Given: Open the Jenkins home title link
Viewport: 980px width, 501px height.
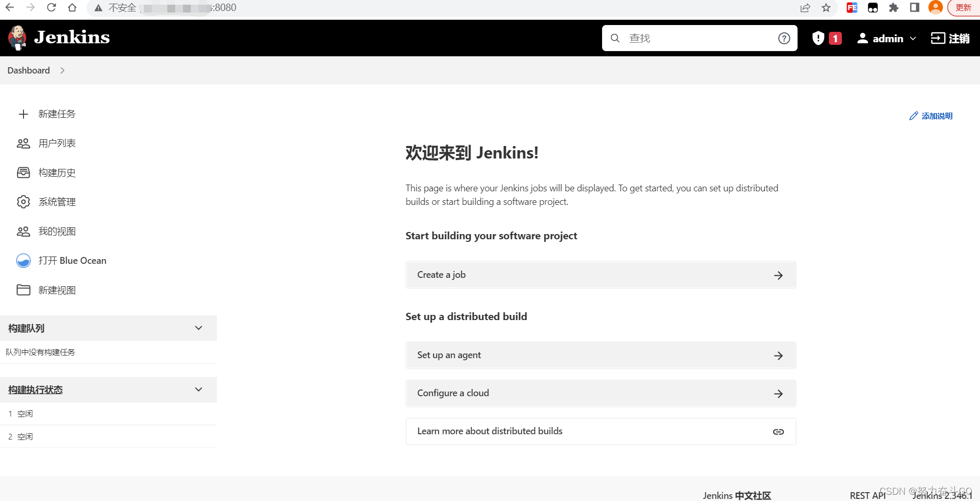Looking at the screenshot, I should pyautogui.click(x=72, y=38).
